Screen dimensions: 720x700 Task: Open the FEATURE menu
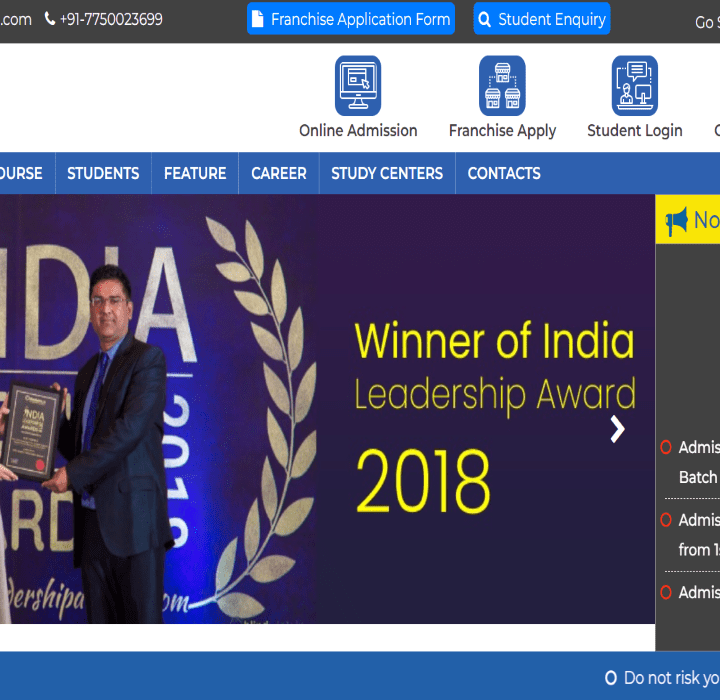(195, 173)
